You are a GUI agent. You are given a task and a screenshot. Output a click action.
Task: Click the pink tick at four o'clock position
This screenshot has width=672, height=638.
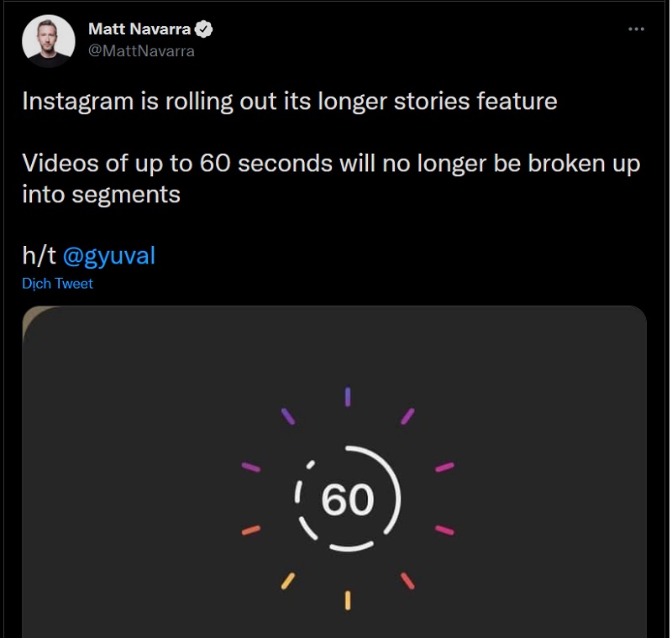[x=444, y=531]
